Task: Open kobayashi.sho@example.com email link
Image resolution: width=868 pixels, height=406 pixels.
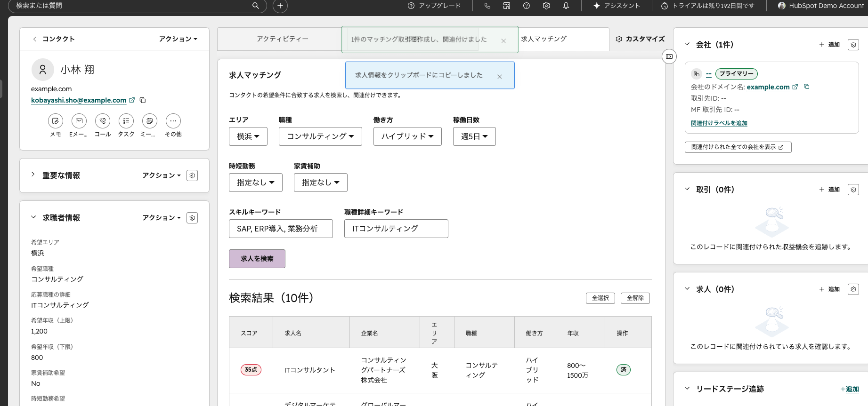Action: [x=79, y=100]
